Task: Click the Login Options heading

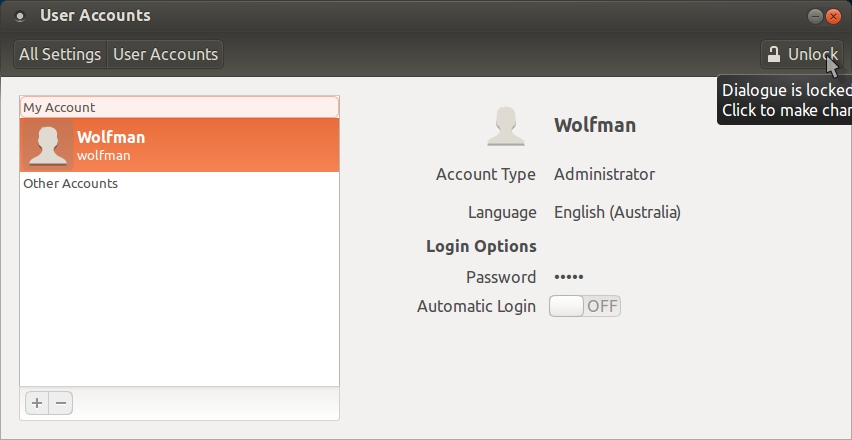Action: (x=481, y=246)
